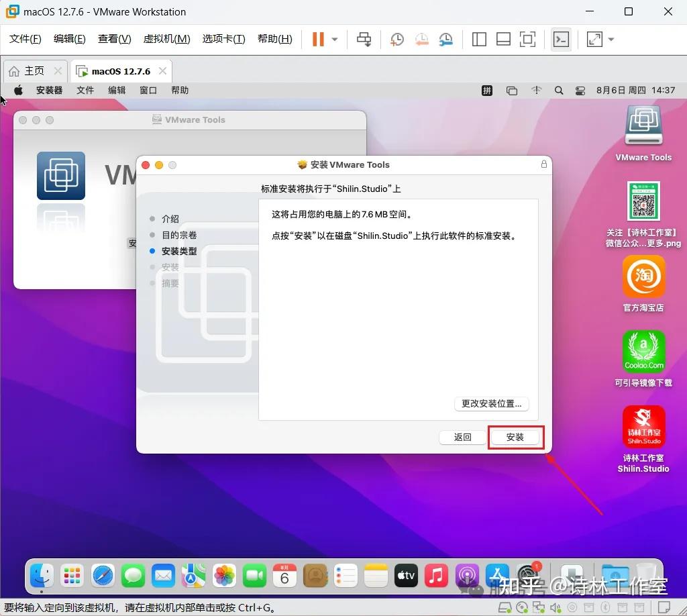Show or hide the thumbnail bar
Image resolution: width=687 pixels, height=616 pixels.
coord(503,39)
